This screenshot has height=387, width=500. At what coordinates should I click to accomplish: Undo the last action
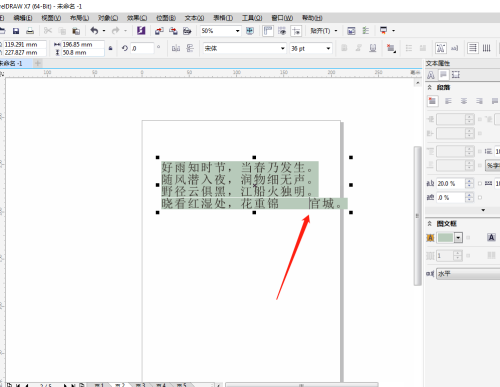click(x=94, y=31)
